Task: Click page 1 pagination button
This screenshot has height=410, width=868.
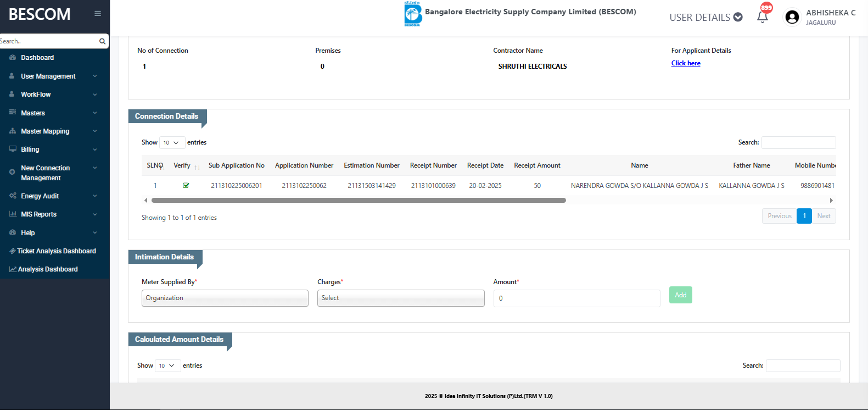Action: pyautogui.click(x=804, y=216)
